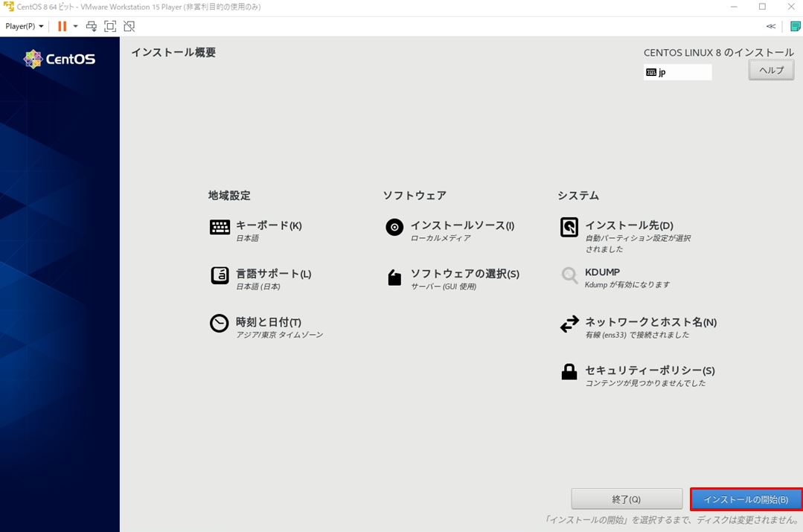Open Keyboard settings keyboard icon

pos(220,227)
